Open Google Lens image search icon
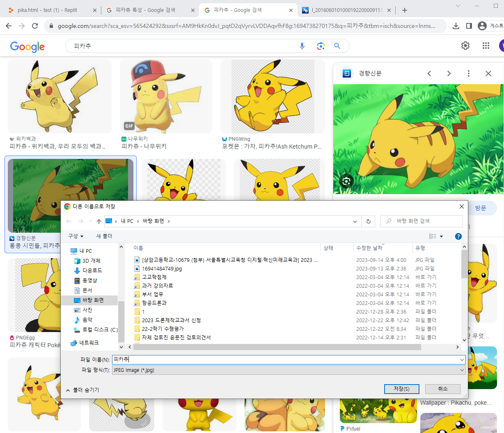This screenshot has width=504, height=433. pyautogui.click(x=321, y=46)
